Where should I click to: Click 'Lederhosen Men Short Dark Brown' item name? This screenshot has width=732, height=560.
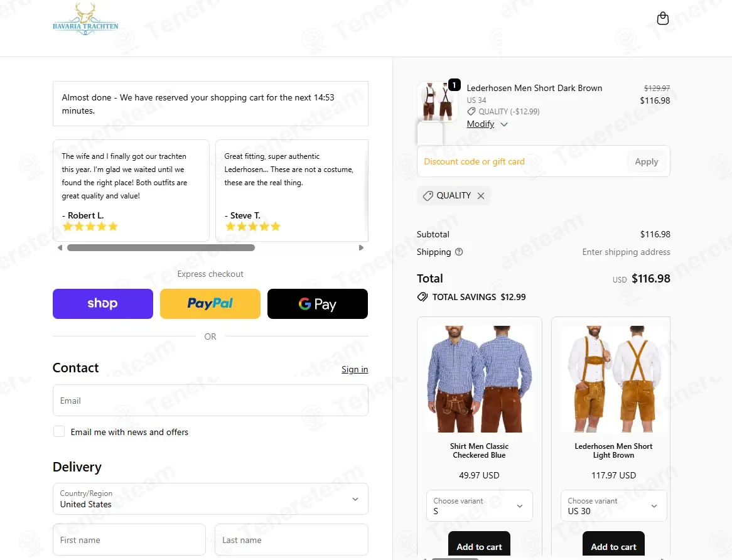tap(534, 88)
